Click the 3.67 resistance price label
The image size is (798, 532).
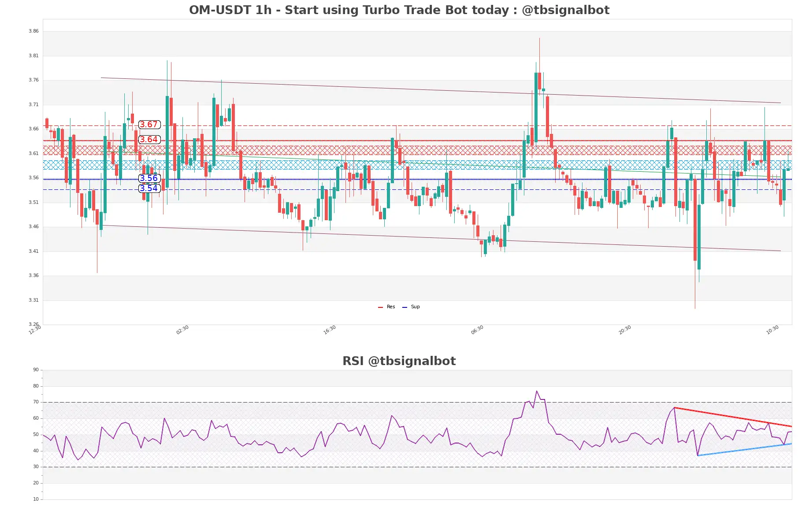(149, 125)
